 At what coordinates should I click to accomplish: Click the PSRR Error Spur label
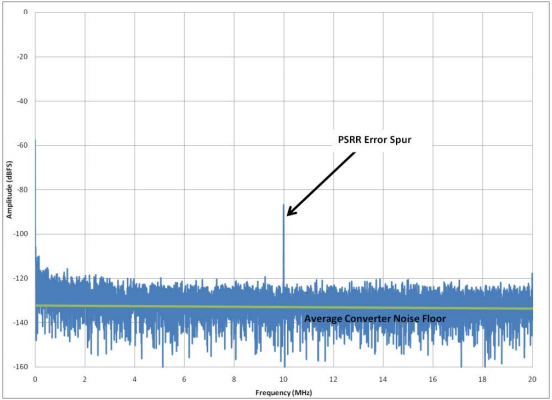(375, 140)
